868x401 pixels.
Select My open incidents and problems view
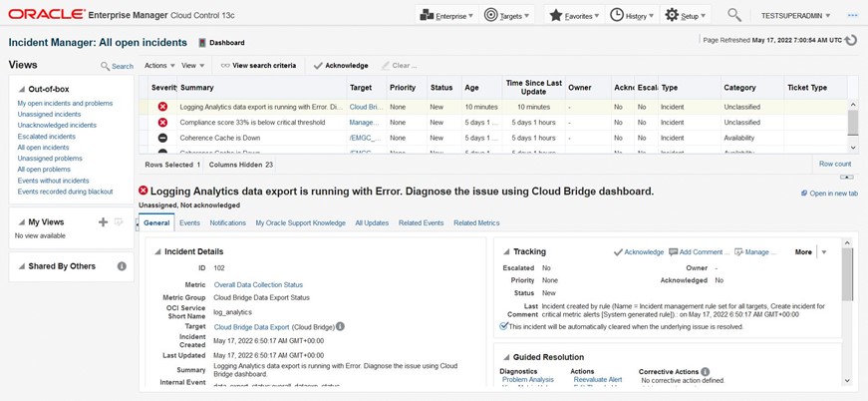pyautogui.click(x=65, y=103)
